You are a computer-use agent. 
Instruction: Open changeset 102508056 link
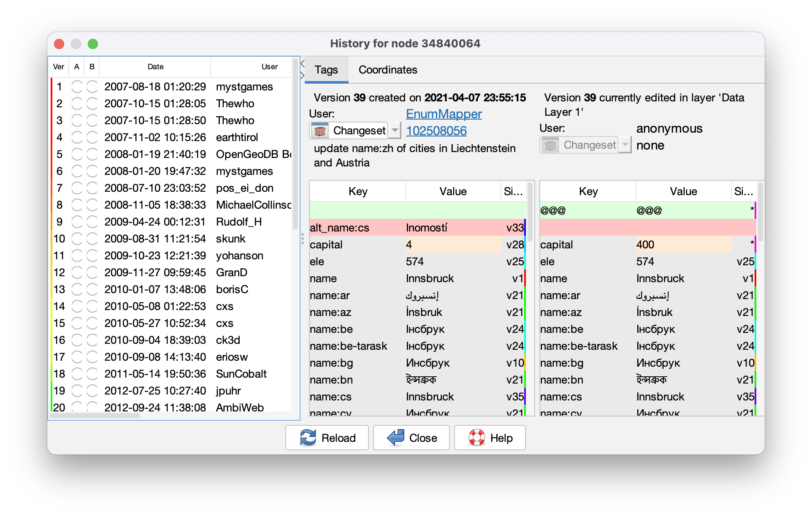click(436, 131)
